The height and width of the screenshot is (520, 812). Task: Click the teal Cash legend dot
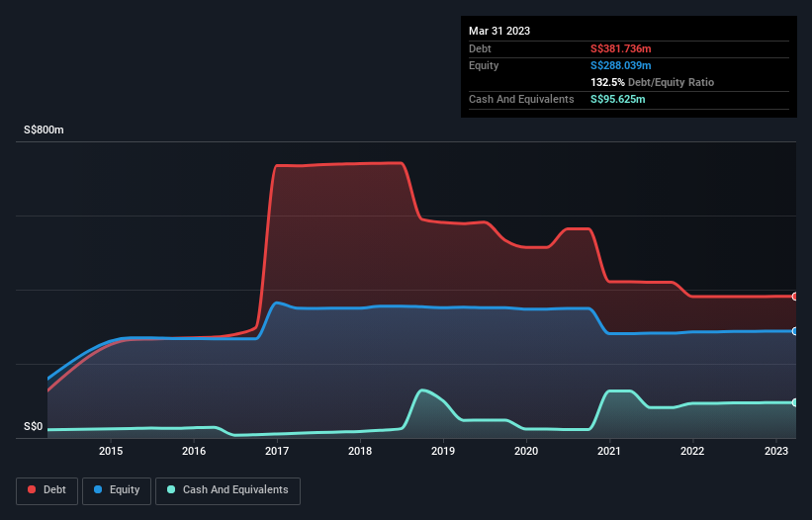(x=171, y=489)
